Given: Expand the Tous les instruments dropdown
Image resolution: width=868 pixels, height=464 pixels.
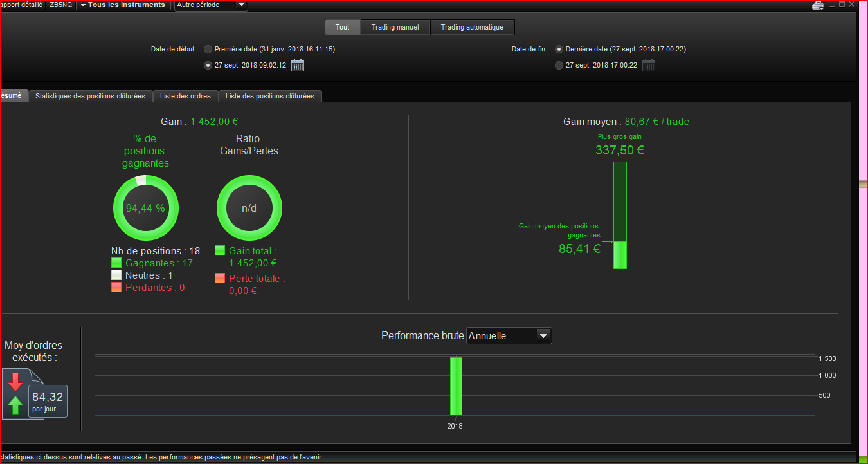Looking at the screenshot, I should [x=122, y=5].
